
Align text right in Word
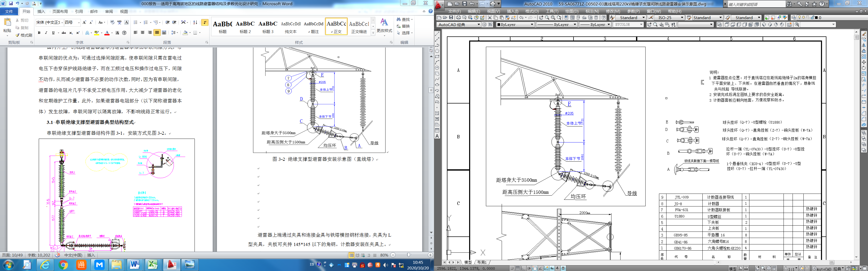pos(150,33)
